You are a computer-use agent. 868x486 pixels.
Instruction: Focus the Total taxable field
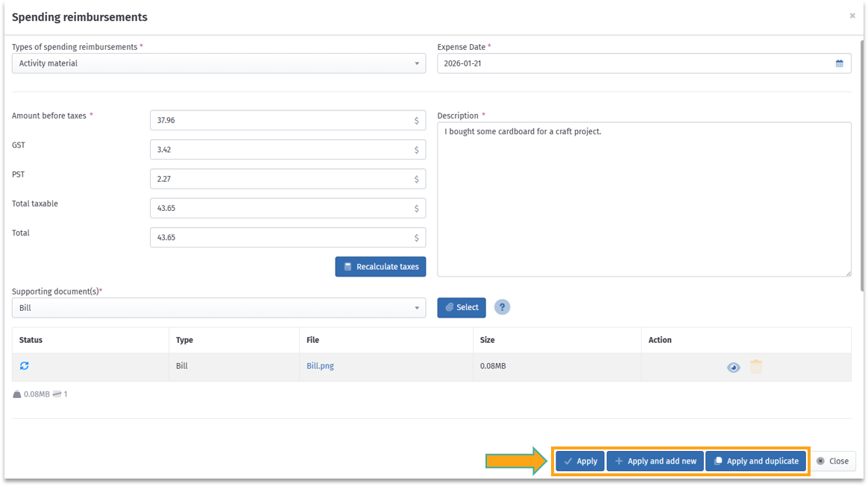pos(288,208)
